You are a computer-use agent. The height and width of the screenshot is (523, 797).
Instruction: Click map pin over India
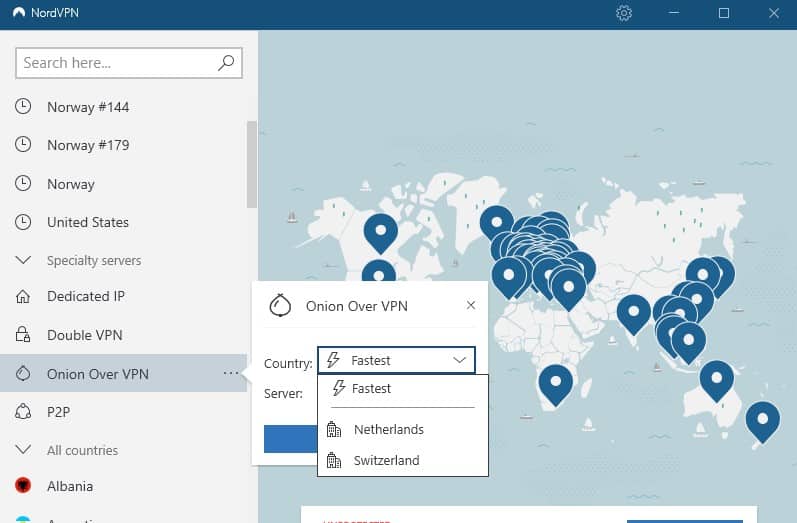pyautogui.click(x=633, y=314)
